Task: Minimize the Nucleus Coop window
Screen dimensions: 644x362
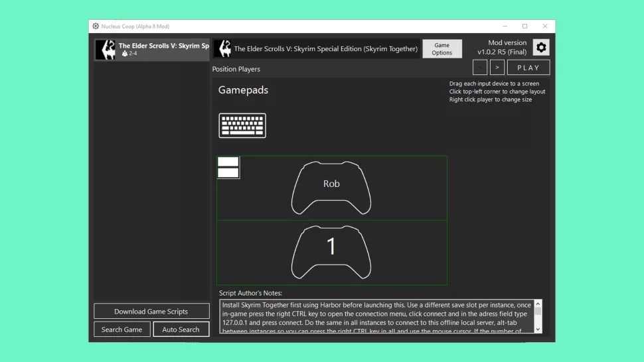Action: tap(504, 27)
